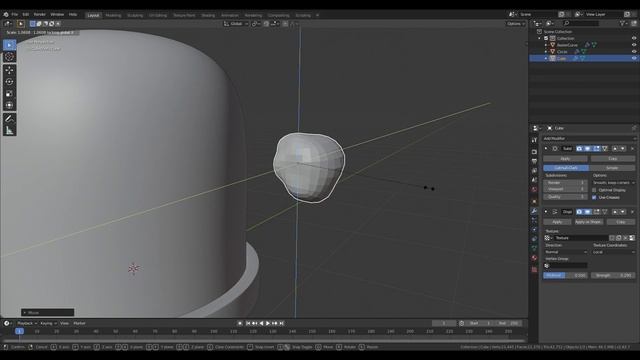The height and width of the screenshot is (360, 640).
Task: Open timeline Playback dropdown
Action: 27,323
